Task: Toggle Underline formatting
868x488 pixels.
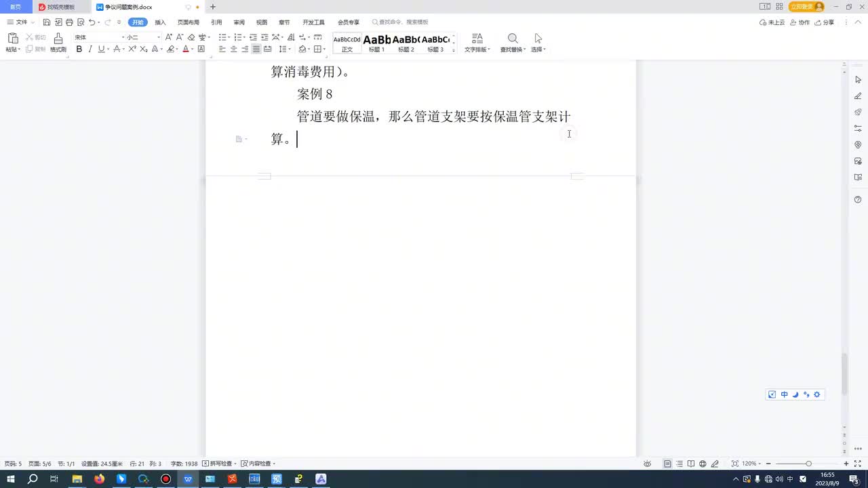Action: tap(101, 49)
